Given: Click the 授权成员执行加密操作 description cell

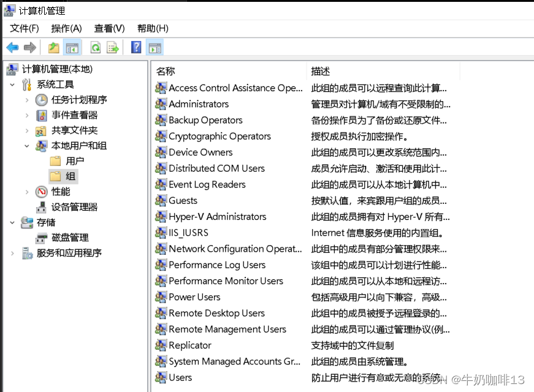Looking at the screenshot, I should click(359, 136).
